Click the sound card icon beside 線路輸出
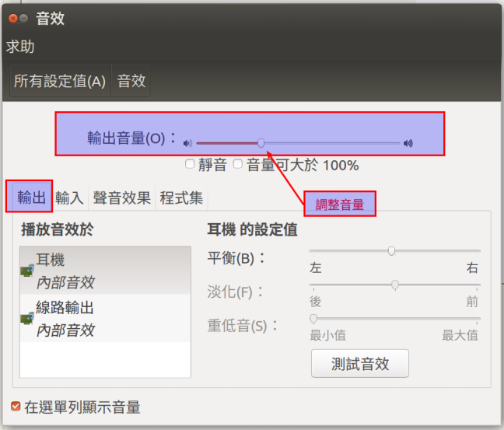The width and height of the screenshot is (504, 430). tap(27, 318)
